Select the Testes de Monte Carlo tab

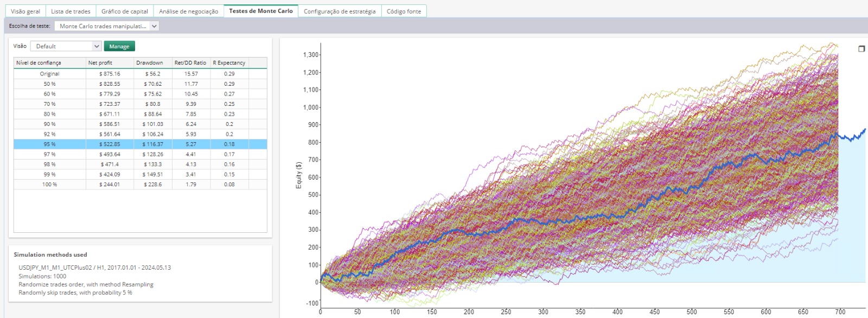(261, 11)
